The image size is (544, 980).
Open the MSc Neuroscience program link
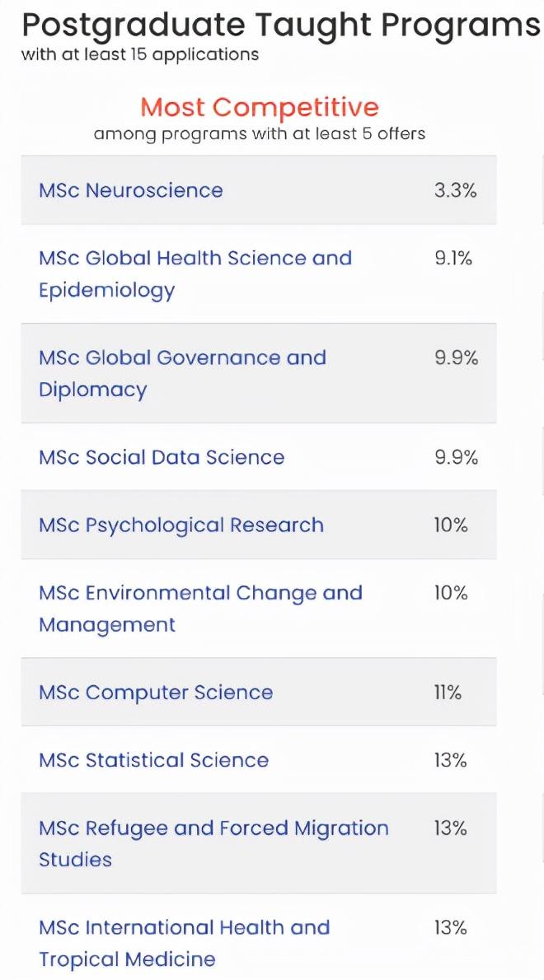pyautogui.click(x=130, y=190)
